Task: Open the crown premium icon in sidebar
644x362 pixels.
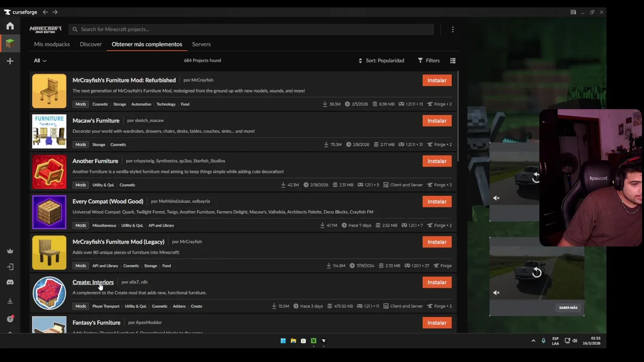Action: [x=10, y=251]
